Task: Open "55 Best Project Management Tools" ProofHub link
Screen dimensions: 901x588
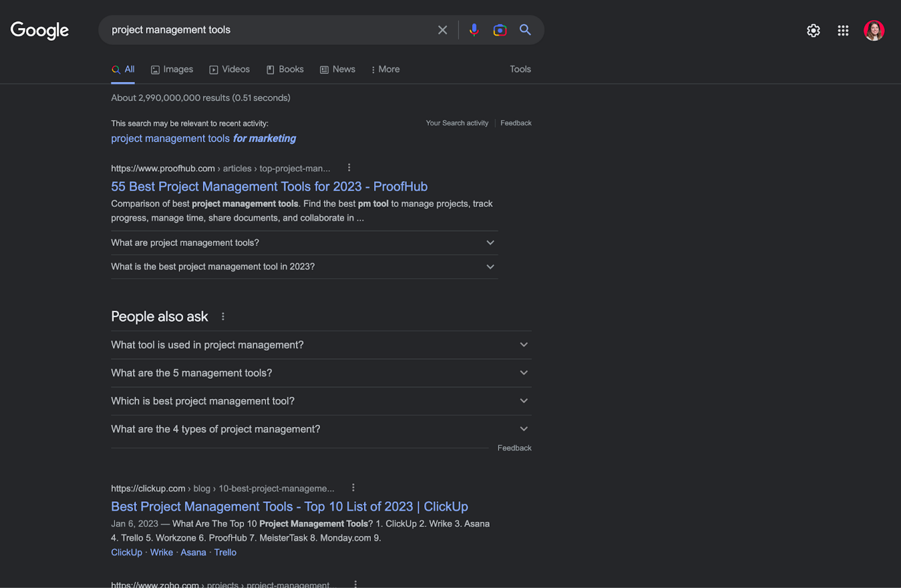Action: coord(269,187)
